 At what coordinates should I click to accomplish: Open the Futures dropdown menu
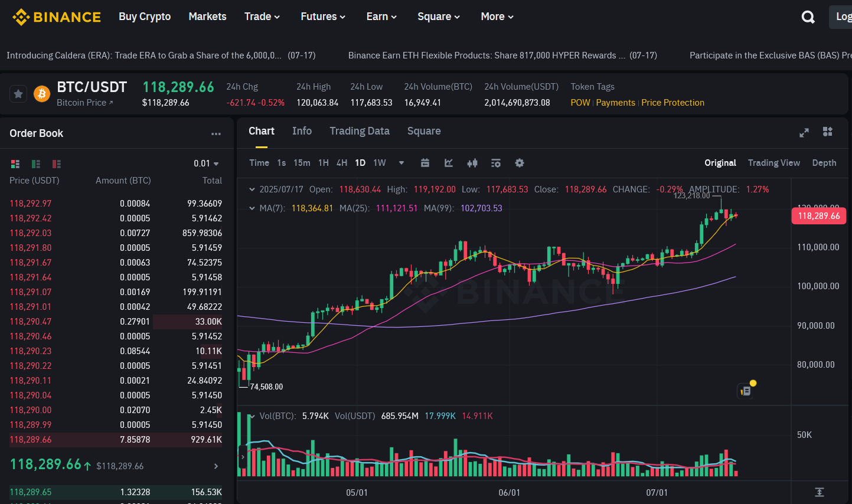point(323,17)
